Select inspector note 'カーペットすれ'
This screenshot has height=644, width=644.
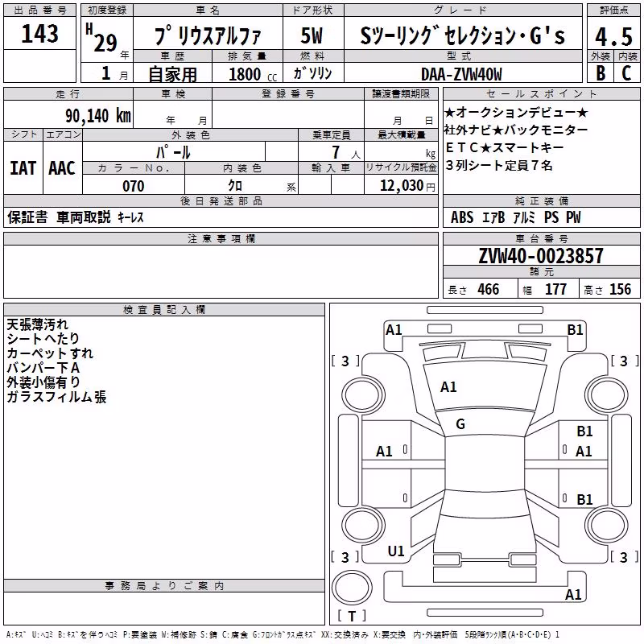(50, 353)
